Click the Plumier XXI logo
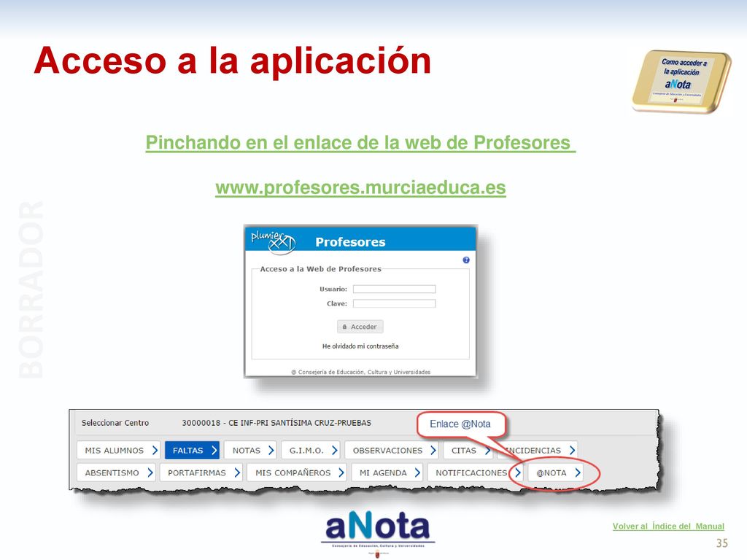The height and width of the screenshot is (560, 747). (x=273, y=241)
